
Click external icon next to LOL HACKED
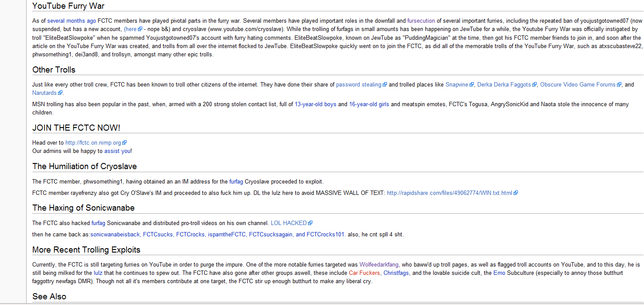pos(310,223)
